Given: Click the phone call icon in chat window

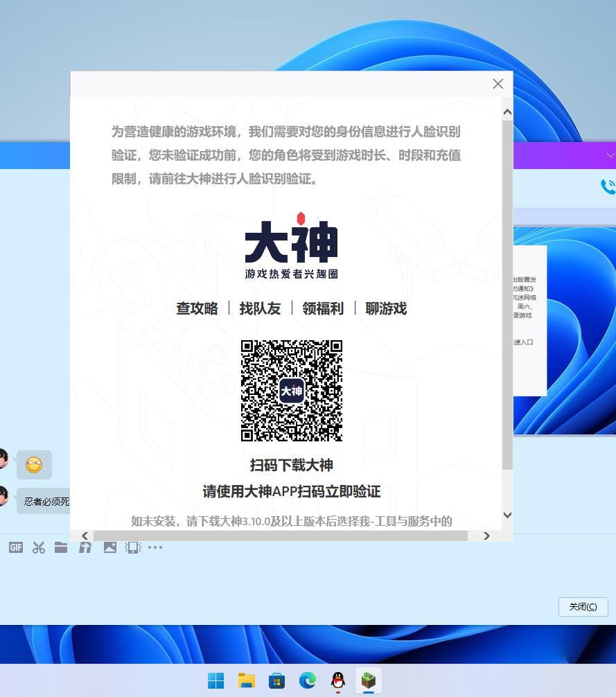Looking at the screenshot, I should coord(608,186).
